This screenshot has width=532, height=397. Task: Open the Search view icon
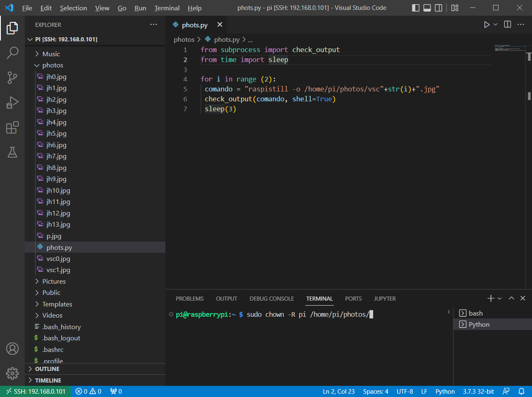click(12, 53)
